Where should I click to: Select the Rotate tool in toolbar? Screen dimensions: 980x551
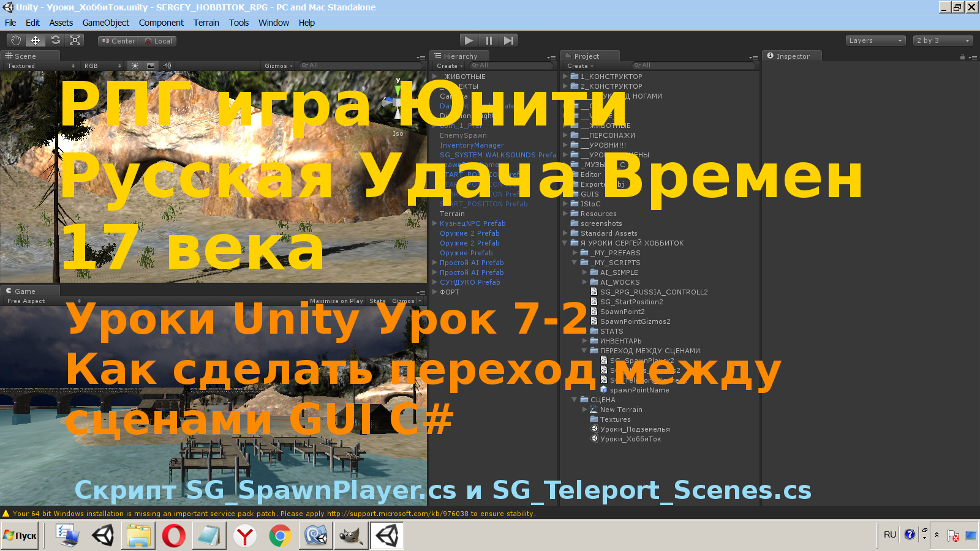coord(55,40)
